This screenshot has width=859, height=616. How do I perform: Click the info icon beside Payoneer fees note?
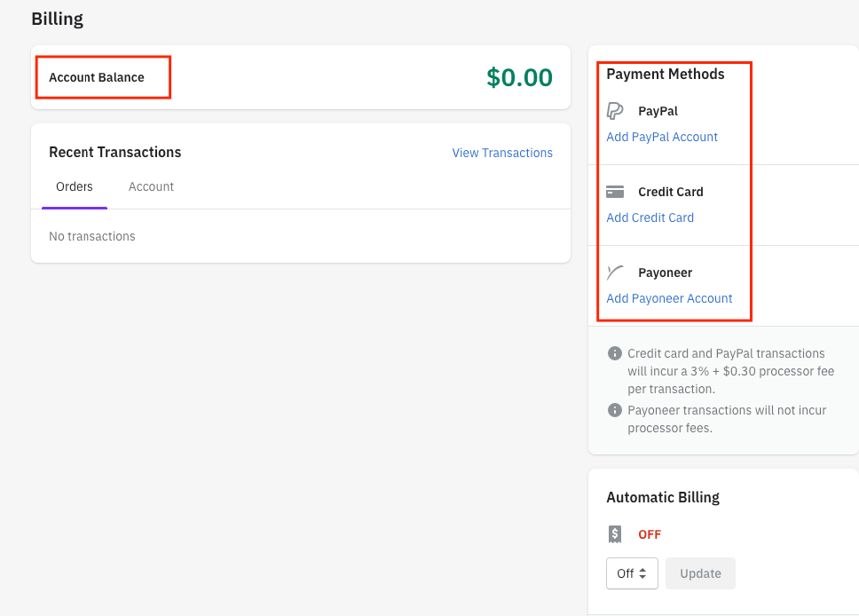pos(614,410)
